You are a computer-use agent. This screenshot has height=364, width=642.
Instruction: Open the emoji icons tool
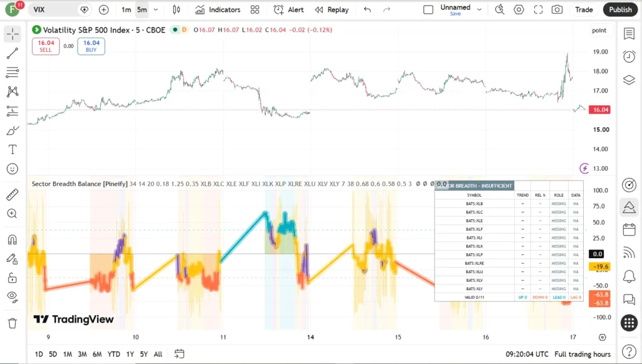(13, 169)
